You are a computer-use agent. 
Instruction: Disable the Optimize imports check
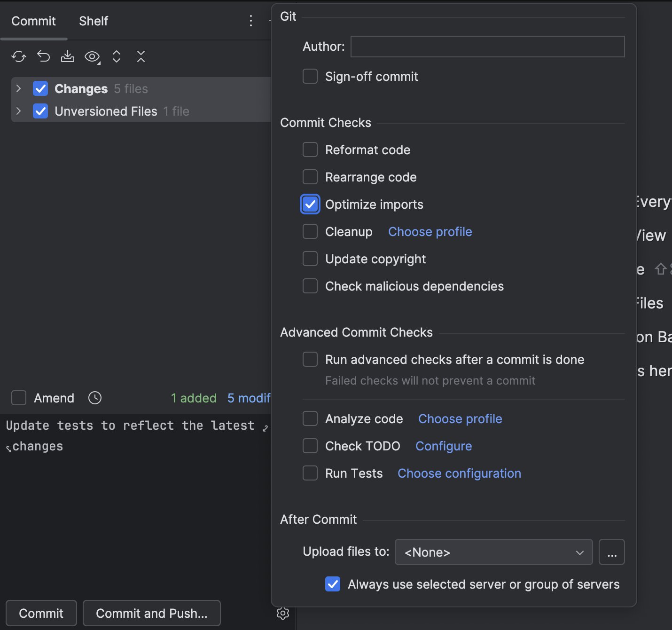[310, 204]
